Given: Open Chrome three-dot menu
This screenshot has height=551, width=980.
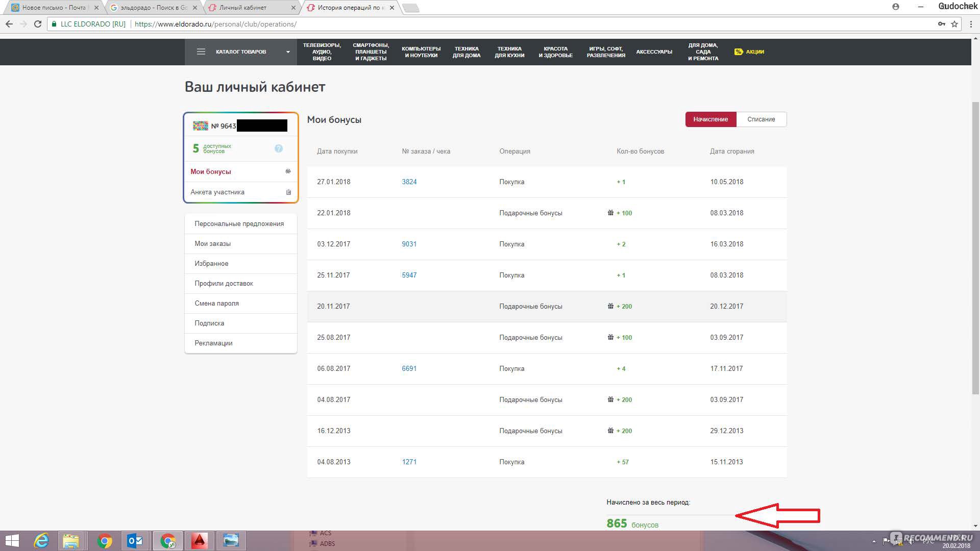Looking at the screenshot, I should point(971,24).
